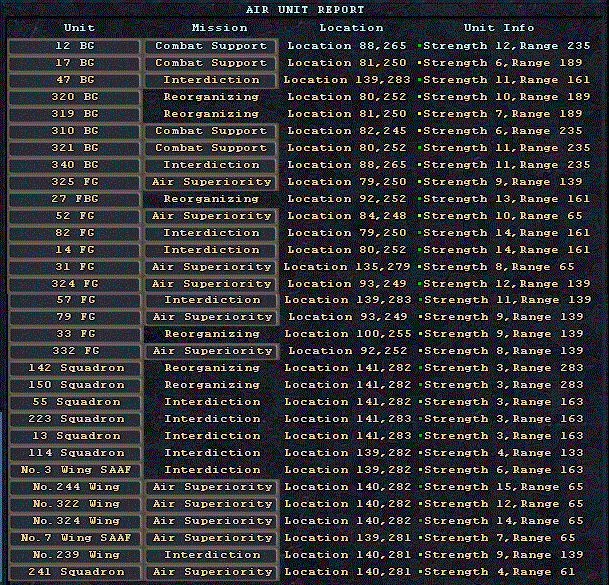
Task: Choose the 14 FG unit button
Action: [74, 250]
